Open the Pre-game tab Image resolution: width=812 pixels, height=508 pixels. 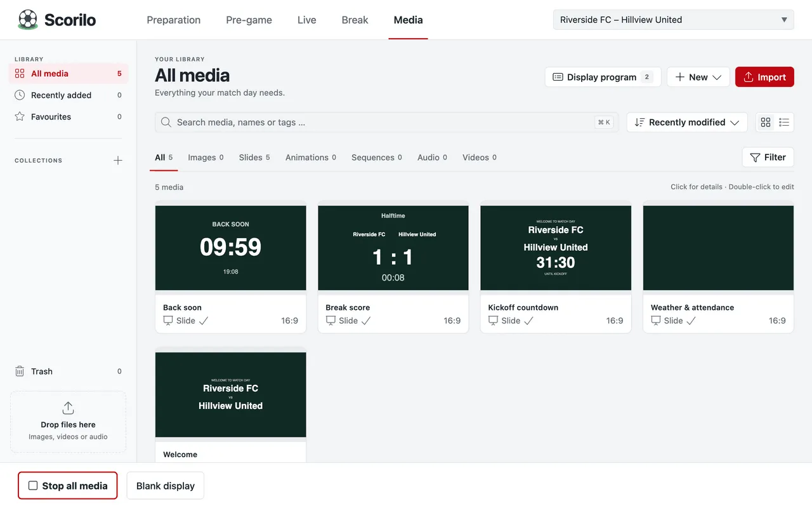click(x=249, y=20)
